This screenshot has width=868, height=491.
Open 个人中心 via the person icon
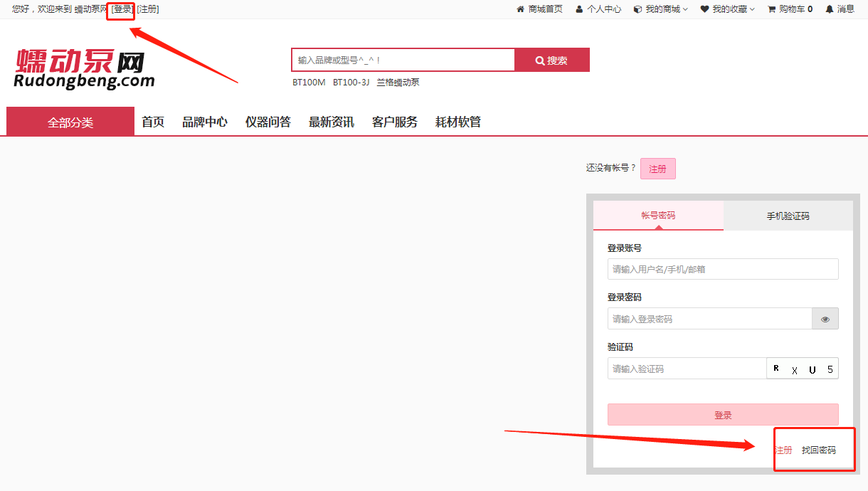click(x=580, y=9)
